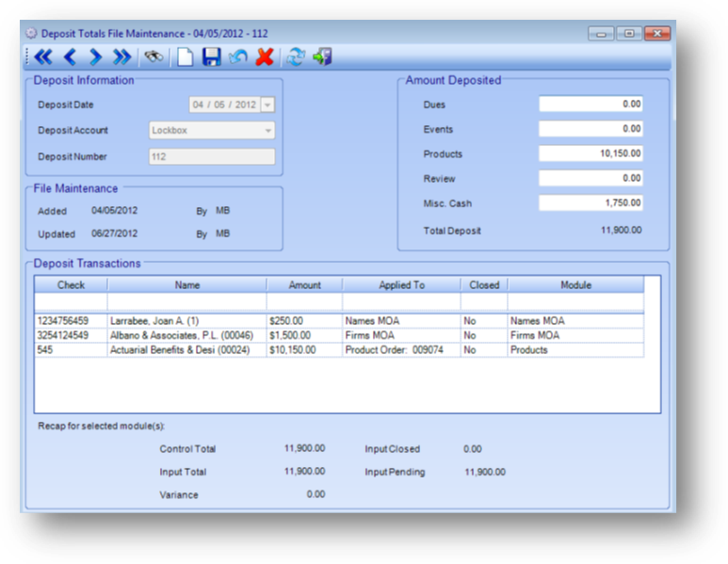Click the Review amount field
Screen dimensions: 728x564
590,178
